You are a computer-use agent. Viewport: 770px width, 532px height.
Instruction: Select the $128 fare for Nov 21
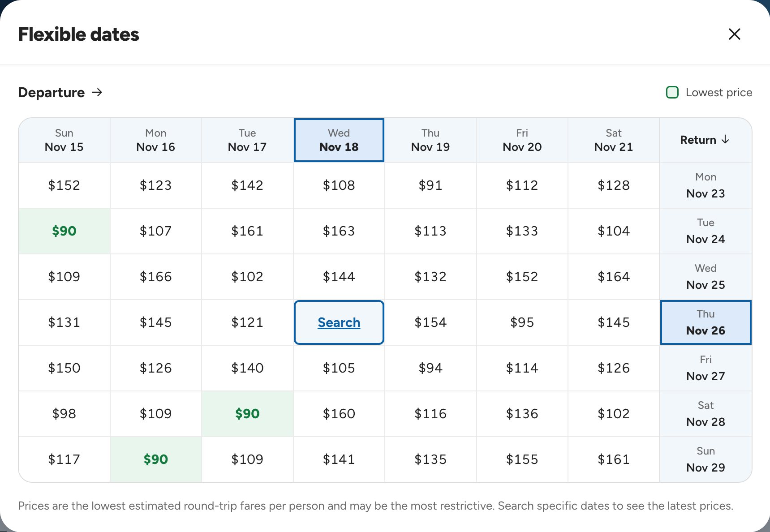[614, 185]
